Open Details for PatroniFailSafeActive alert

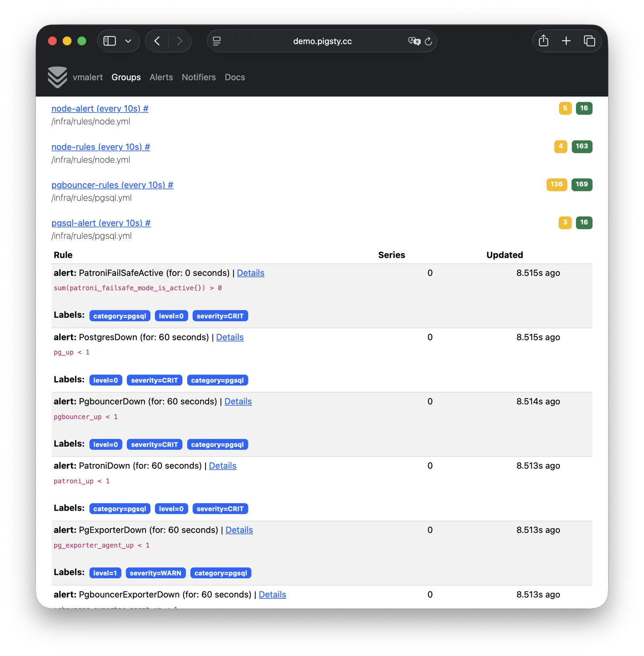(250, 273)
